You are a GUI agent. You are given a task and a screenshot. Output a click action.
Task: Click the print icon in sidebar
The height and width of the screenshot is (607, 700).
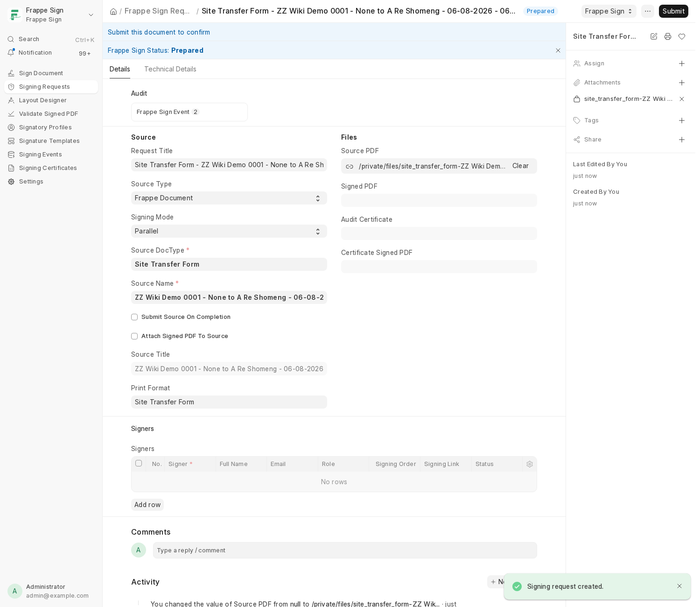coord(668,36)
